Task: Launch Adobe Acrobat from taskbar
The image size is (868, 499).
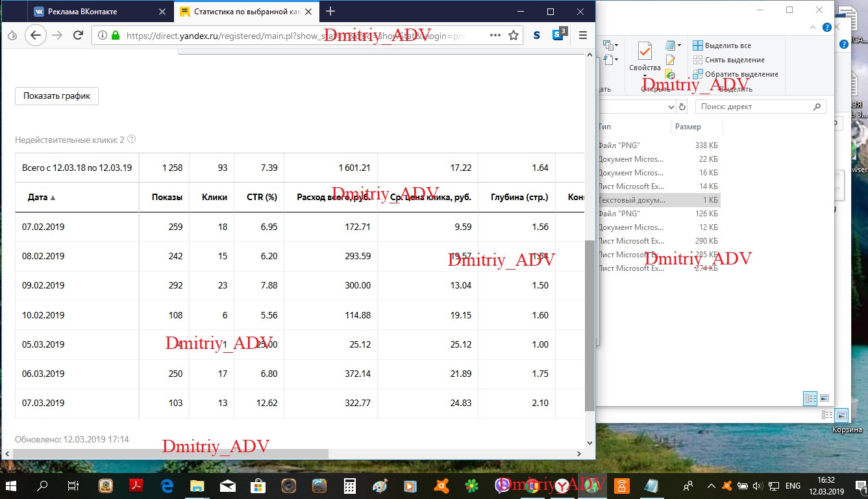Action: [136, 485]
